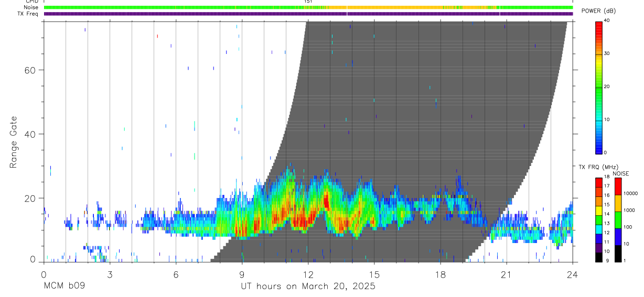
Task: Click the "NOISE" legend title
Action: 620,173
